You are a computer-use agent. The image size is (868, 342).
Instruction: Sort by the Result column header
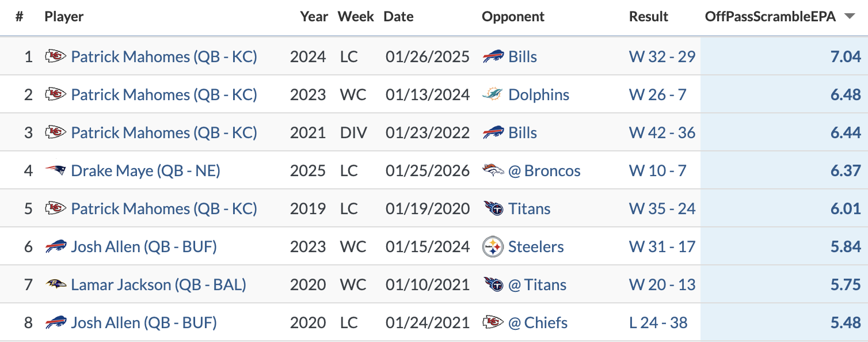tap(649, 17)
